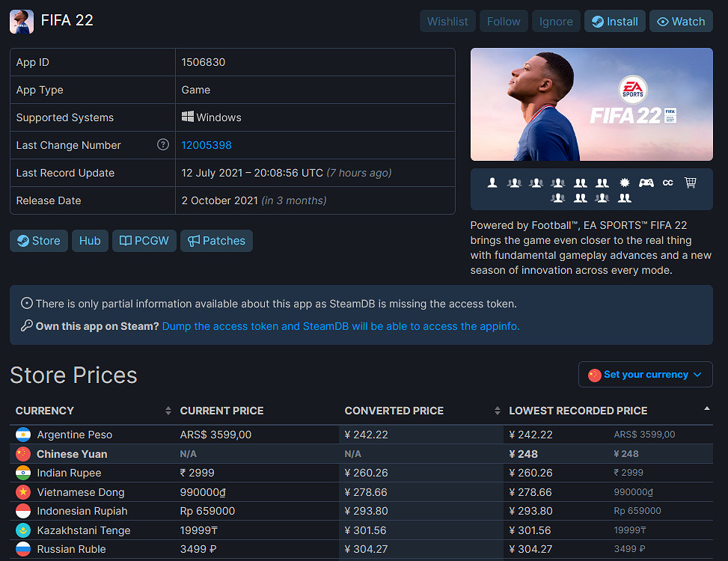The image size is (728, 561).
Task: Click the multiplayer category icon
Action: click(x=513, y=183)
